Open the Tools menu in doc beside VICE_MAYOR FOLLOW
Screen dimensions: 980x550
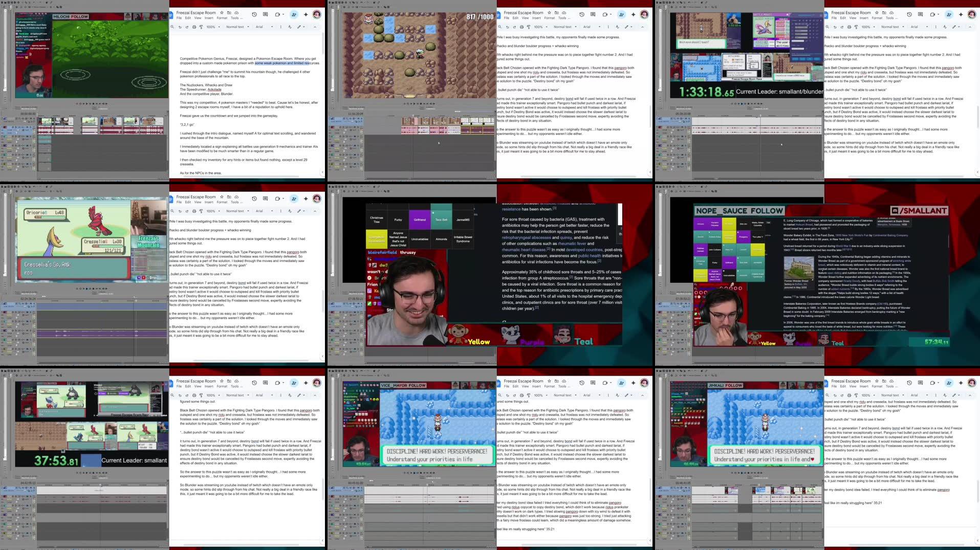[562, 386]
